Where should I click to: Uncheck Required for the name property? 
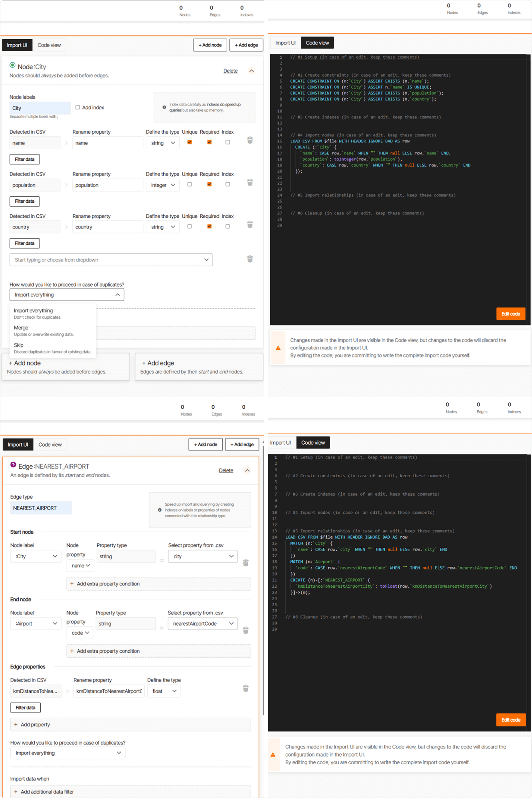[x=209, y=142]
